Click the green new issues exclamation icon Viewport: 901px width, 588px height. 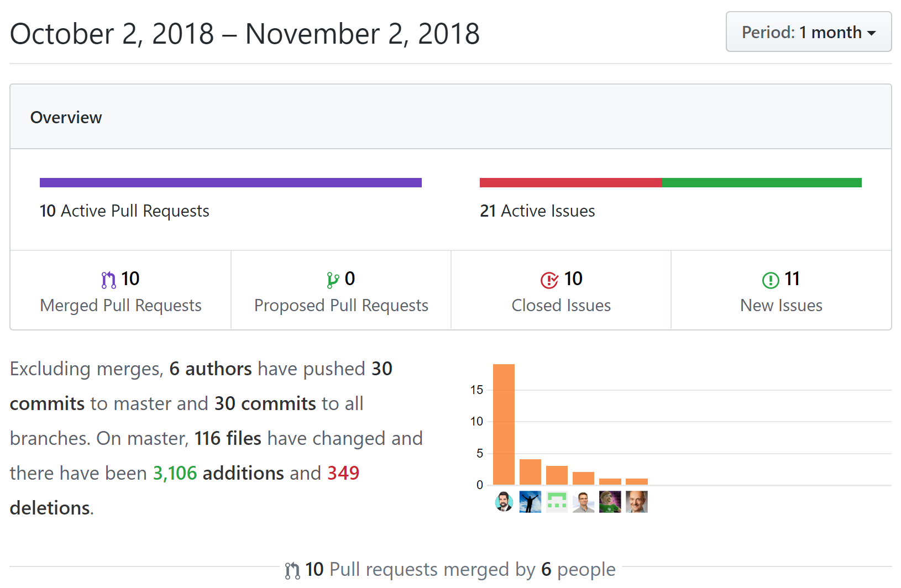coord(771,280)
